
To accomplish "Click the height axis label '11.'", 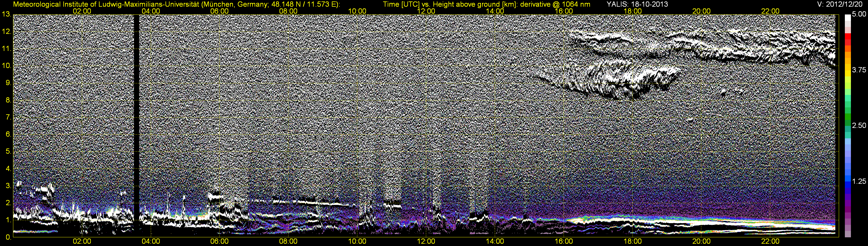I will [x=6, y=49].
